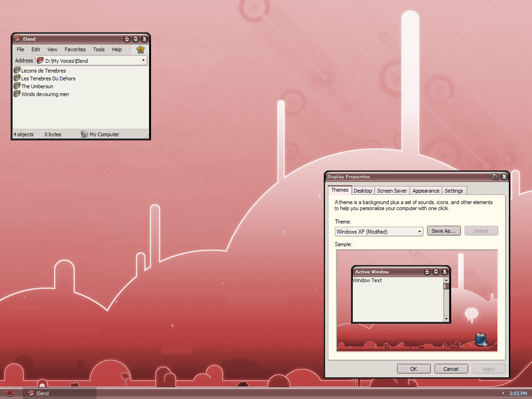Click the Elend taskbar button
The height and width of the screenshot is (399, 532).
pos(60,393)
